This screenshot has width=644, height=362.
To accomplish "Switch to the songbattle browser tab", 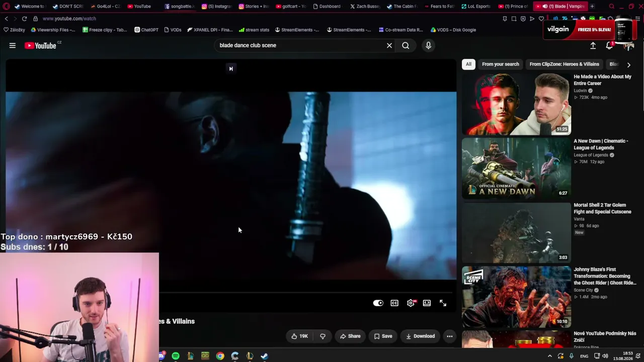I will [180, 7].
